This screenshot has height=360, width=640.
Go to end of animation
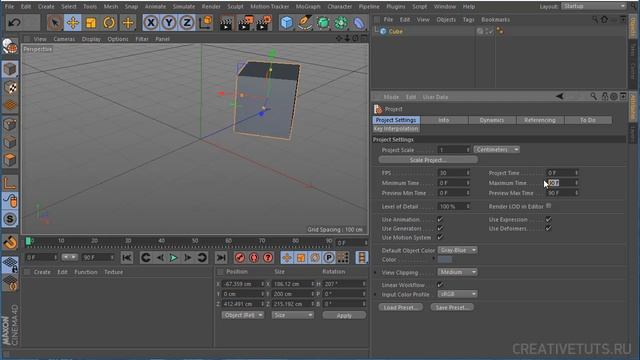click(x=221, y=258)
